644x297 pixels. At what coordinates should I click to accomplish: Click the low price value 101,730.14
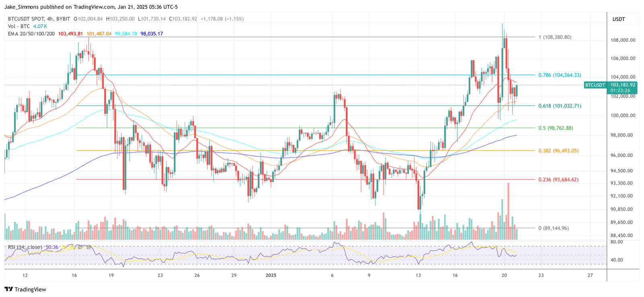[153, 19]
